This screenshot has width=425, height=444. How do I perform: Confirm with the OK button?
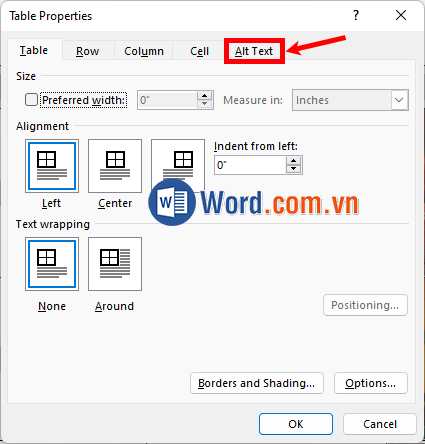click(296, 424)
